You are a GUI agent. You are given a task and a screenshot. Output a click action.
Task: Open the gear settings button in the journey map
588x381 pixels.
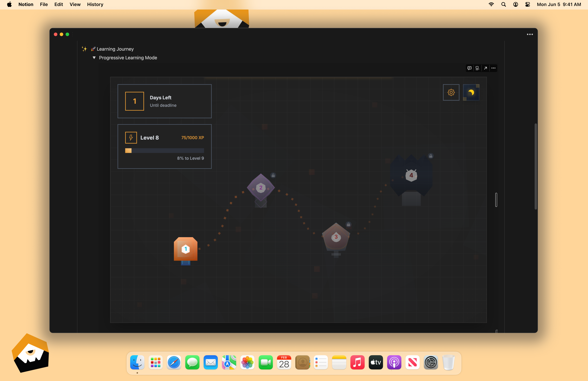[451, 92]
